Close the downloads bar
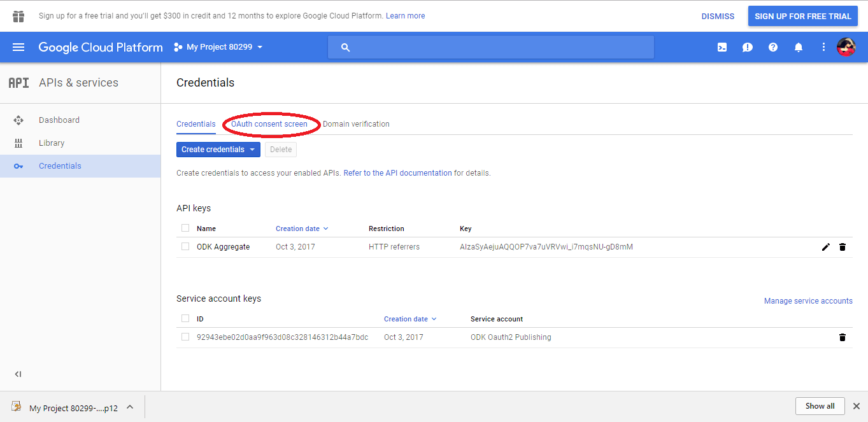This screenshot has width=868, height=422. (856, 406)
